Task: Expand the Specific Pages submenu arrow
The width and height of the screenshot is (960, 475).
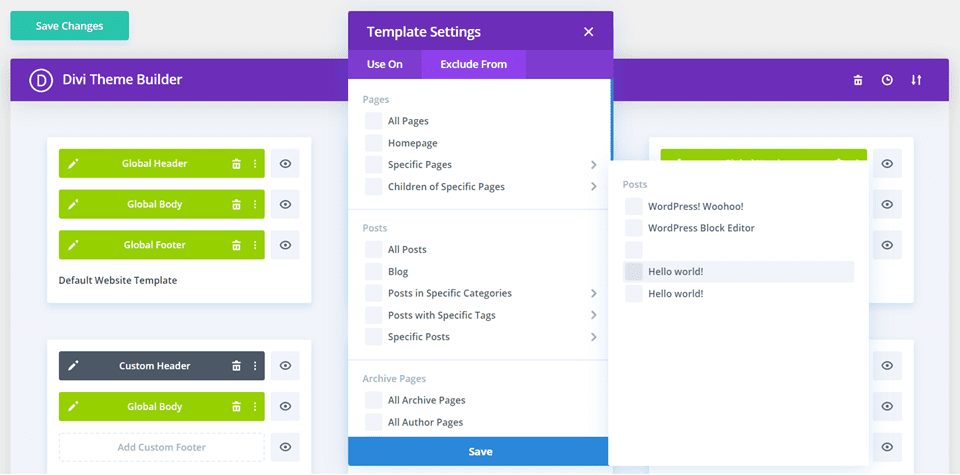Action: click(x=593, y=165)
